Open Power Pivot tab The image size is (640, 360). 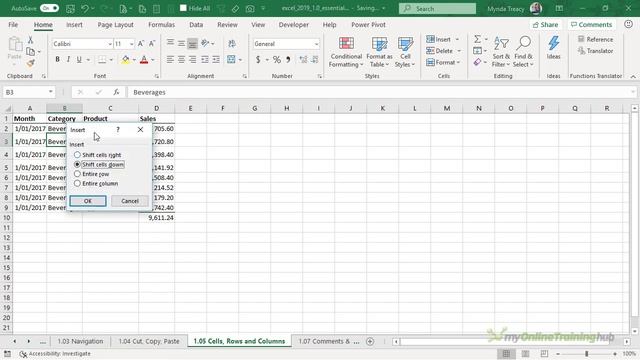[368, 25]
